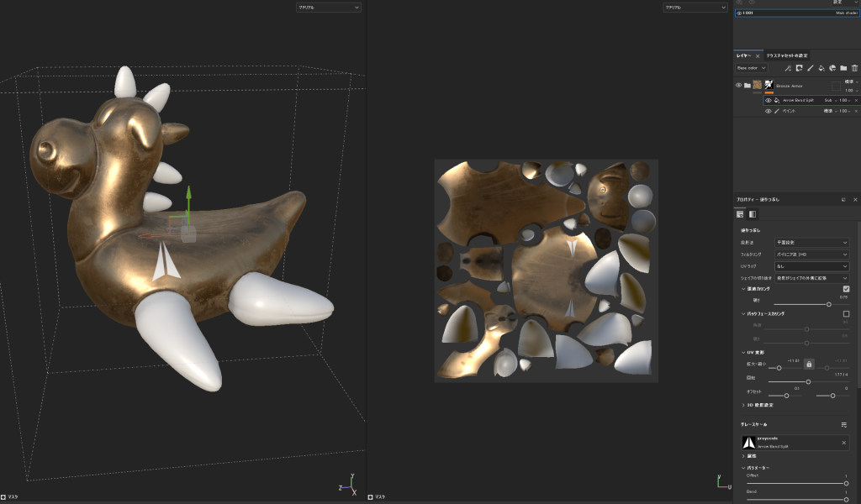Image resolution: width=861 pixels, height=504 pixels.
Task: Open the 2D viewport マテリアル mode dropdown
Action: (695, 7)
